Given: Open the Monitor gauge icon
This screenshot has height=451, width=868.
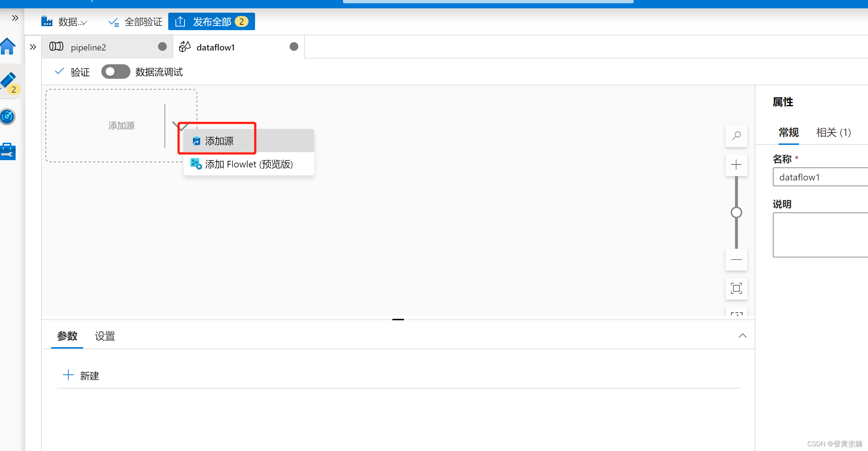Looking at the screenshot, I should click(x=8, y=117).
